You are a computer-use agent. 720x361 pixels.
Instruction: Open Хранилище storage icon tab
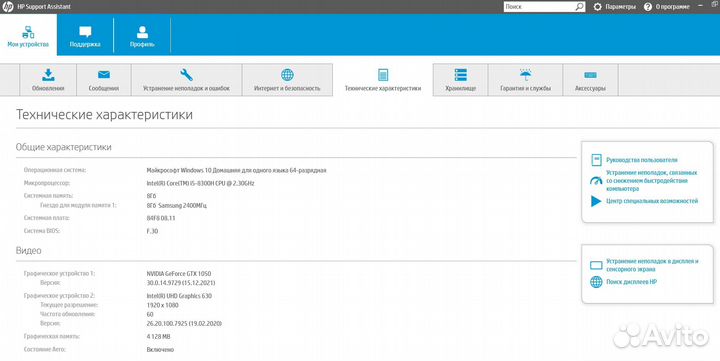click(x=461, y=79)
